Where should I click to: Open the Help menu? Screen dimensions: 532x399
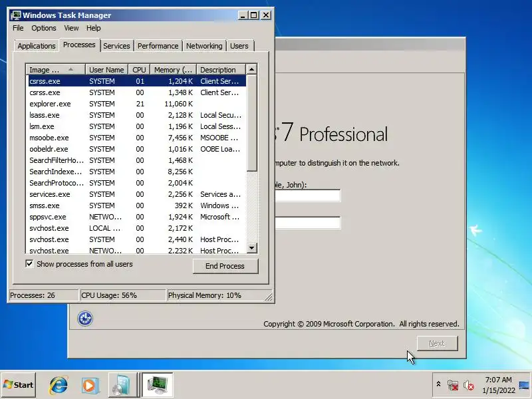coord(93,28)
